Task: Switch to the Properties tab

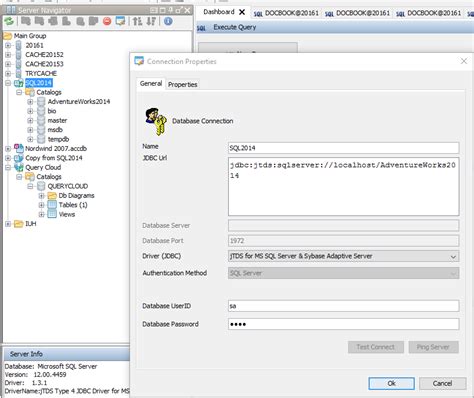Action: 182,85
